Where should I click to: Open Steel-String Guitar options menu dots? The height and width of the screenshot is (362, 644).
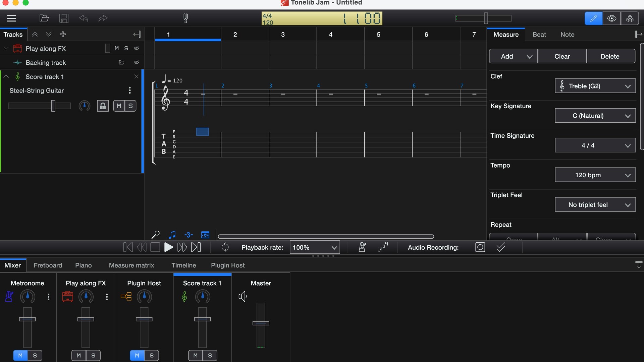(x=130, y=90)
